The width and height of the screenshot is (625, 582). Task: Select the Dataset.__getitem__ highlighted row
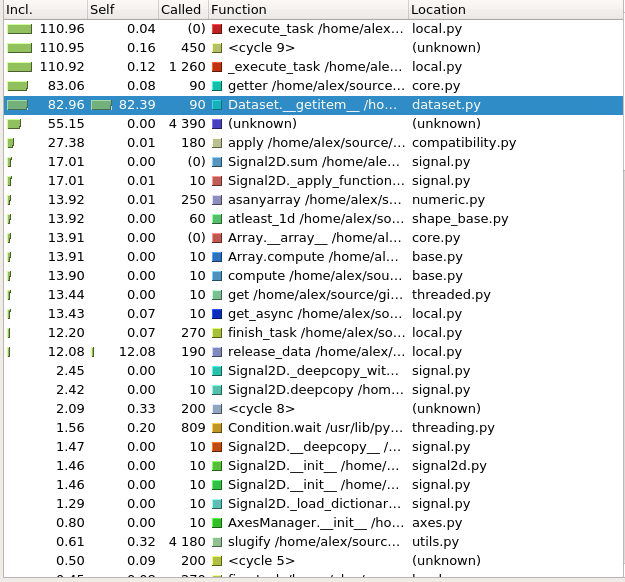pyautogui.click(x=313, y=105)
